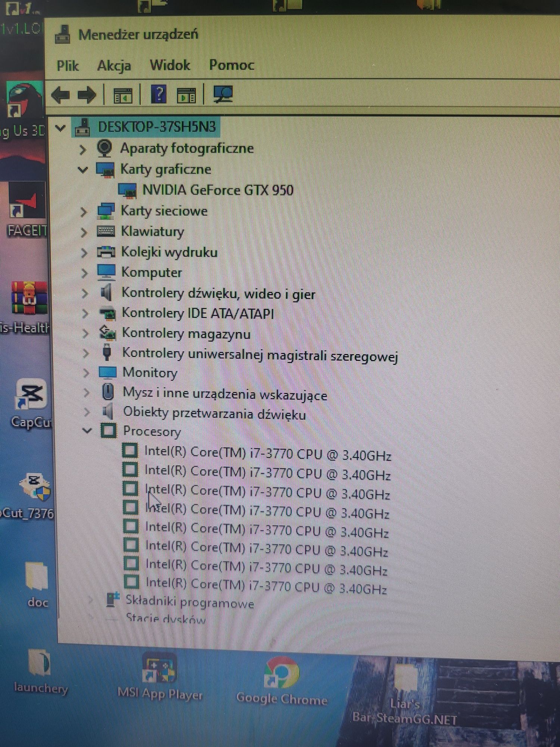Collapse the DESKTOP-37SH5N3 root node
560x747 pixels.
[60, 128]
